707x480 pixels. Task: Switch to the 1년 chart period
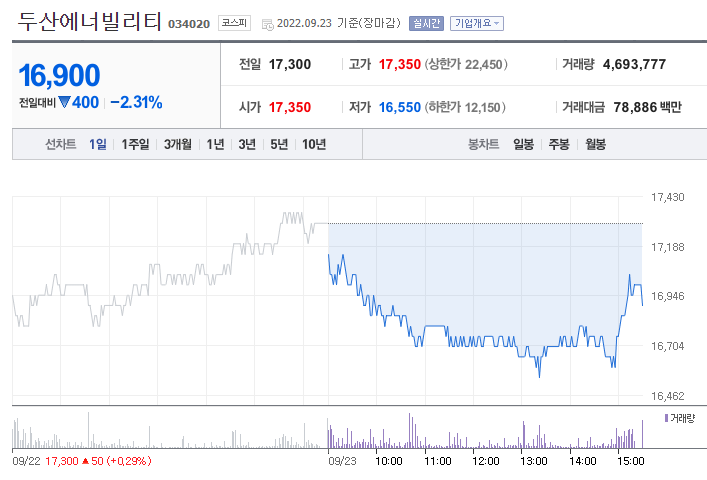pyautogui.click(x=215, y=144)
